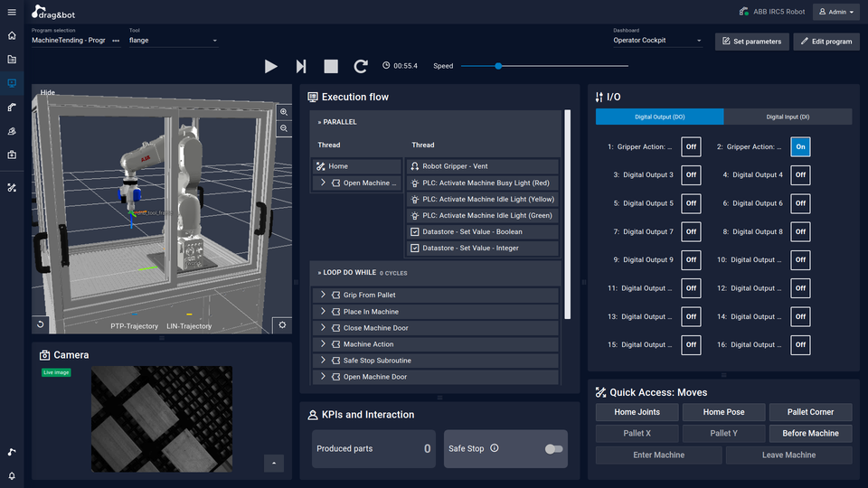Viewport: 868px width, 488px height.
Task: Open 3D view settings gear
Action: [x=282, y=324]
